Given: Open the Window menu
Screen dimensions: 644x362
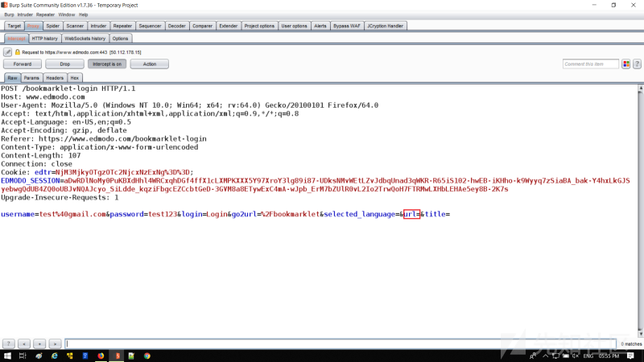Looking at the screenshot, I should pos(67,14).
